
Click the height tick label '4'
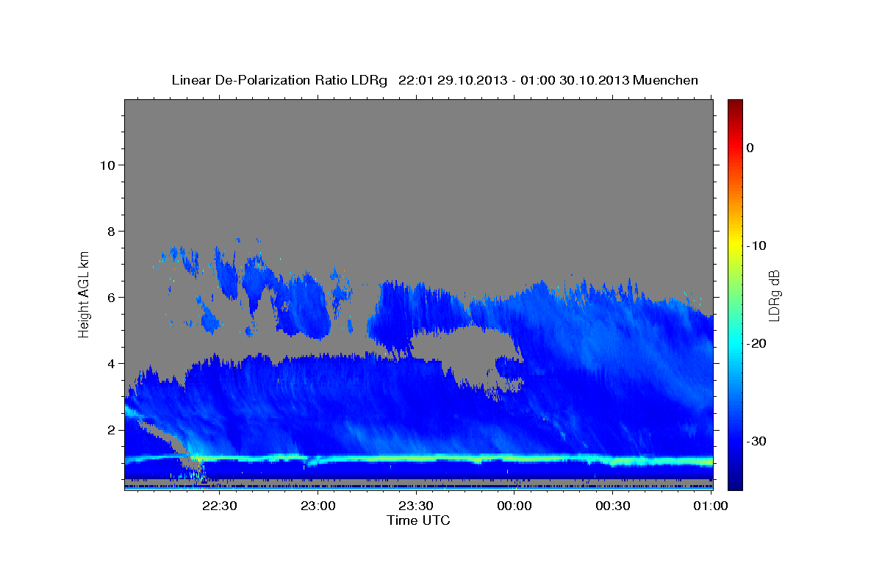tap(110, 363)
